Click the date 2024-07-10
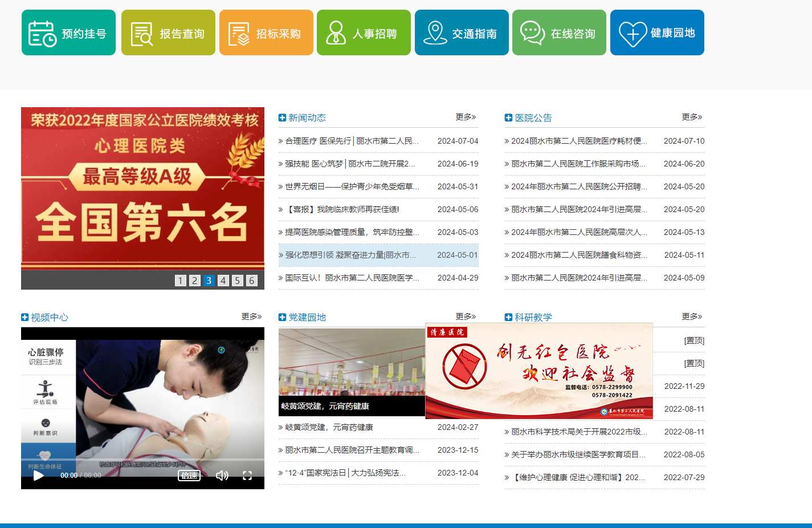Image resolution: width=812 pixels, height=528 pixels. [684, 141]
